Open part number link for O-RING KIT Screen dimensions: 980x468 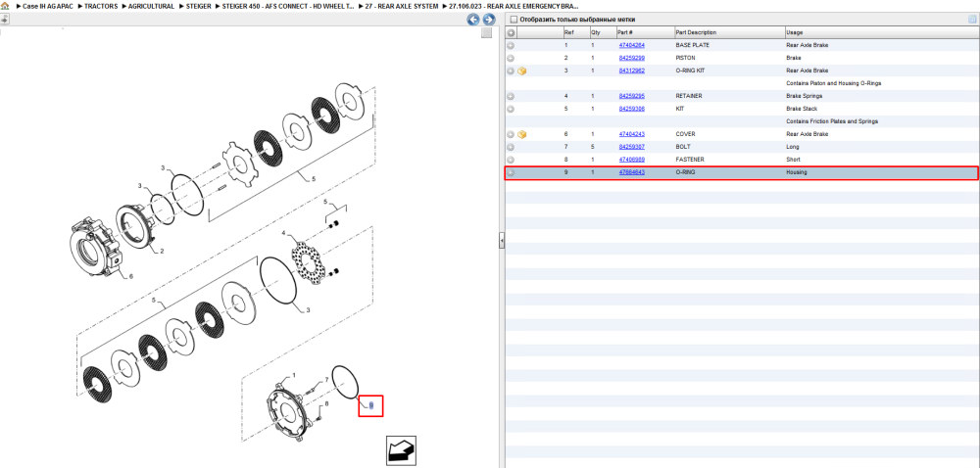pos(631,71)
